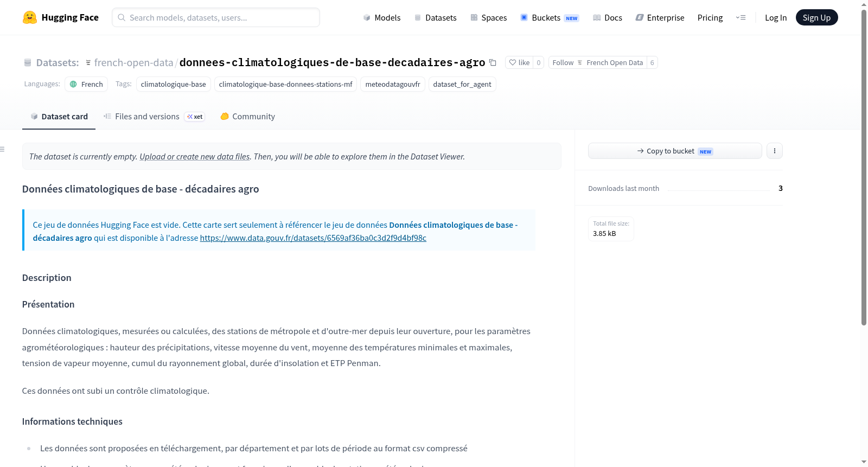Select the Dataset card tab
The width and height of the screenshot is (868, 467).
59,116
